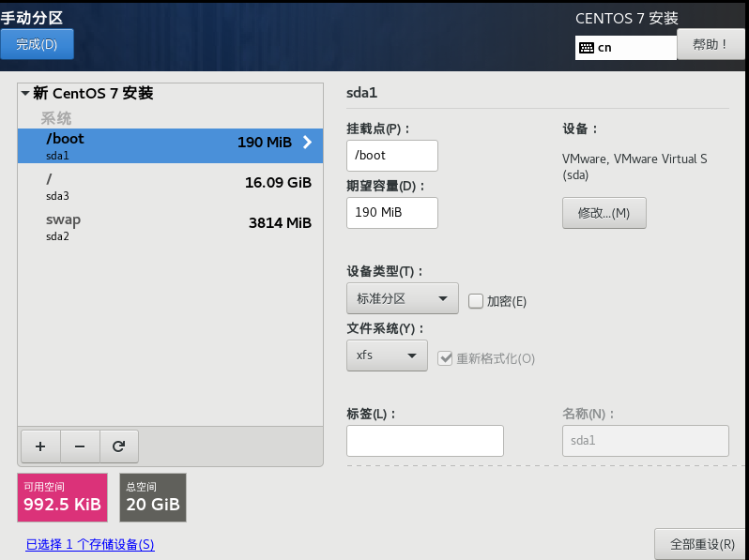Image resolution: width=749 pixels, height=560 pixels.
Task: Click the 手动分区 page title
Action: (32, 18)
